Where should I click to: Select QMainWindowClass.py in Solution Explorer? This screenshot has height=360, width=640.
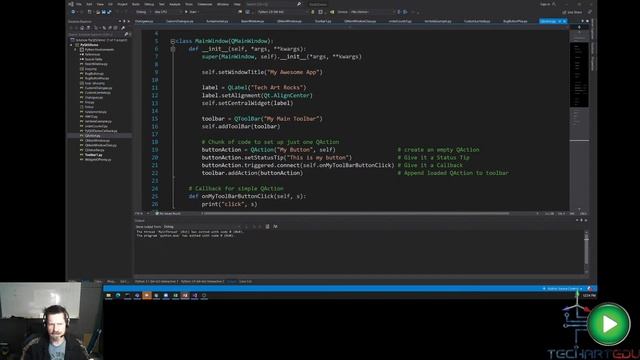pos(100,145)
